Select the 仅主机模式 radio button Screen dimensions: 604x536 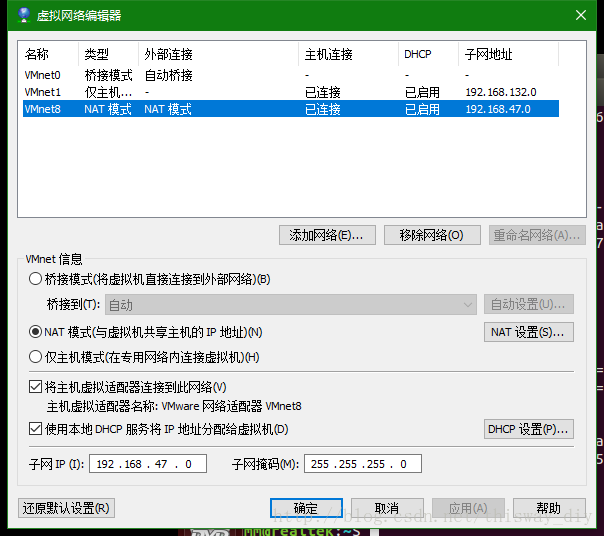[x=35, y=357]
